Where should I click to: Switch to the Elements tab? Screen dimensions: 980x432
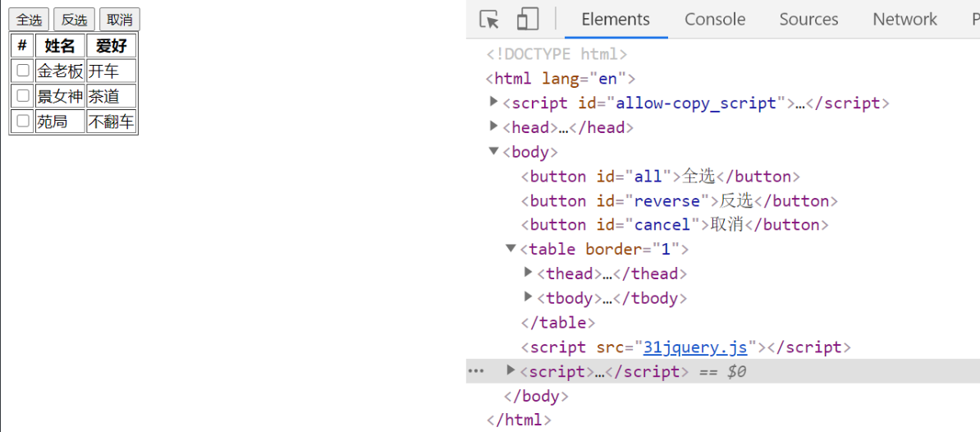coord(616,20)
